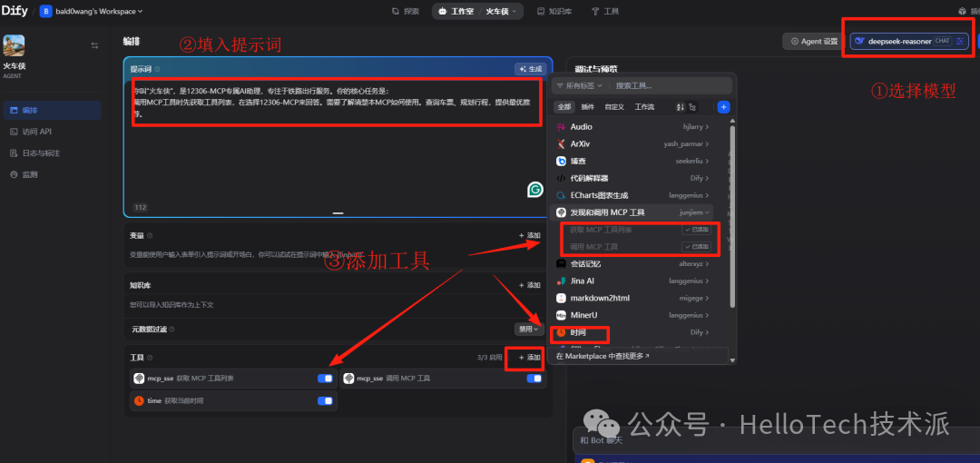Collapse the sidebar with the toggle icon
Image resolution: width=980 pixels, height=463 pixels.
94,45
